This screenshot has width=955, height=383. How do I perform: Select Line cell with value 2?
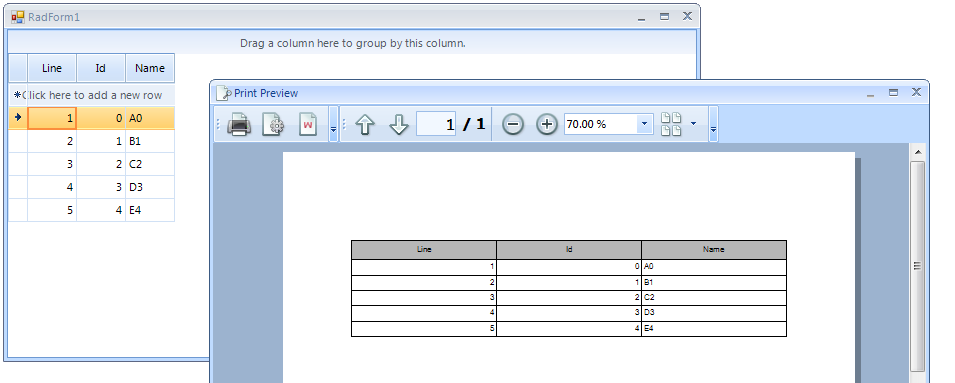(52, 141)
